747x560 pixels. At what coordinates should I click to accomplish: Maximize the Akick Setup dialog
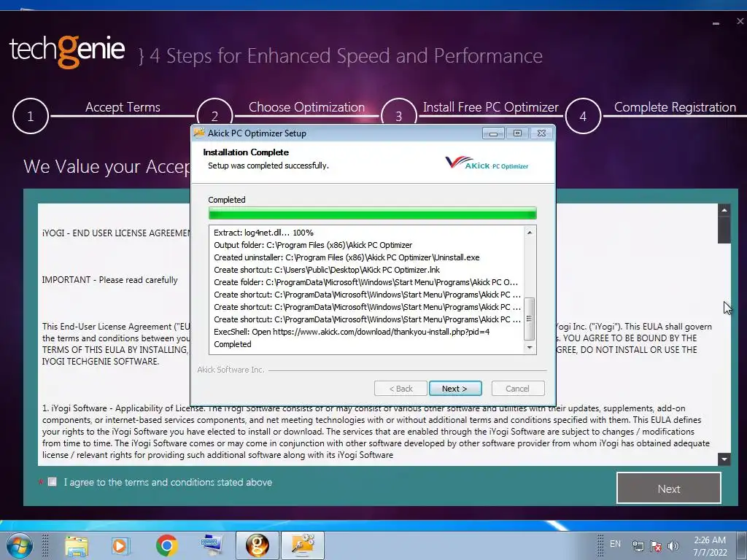coord(517,133)
